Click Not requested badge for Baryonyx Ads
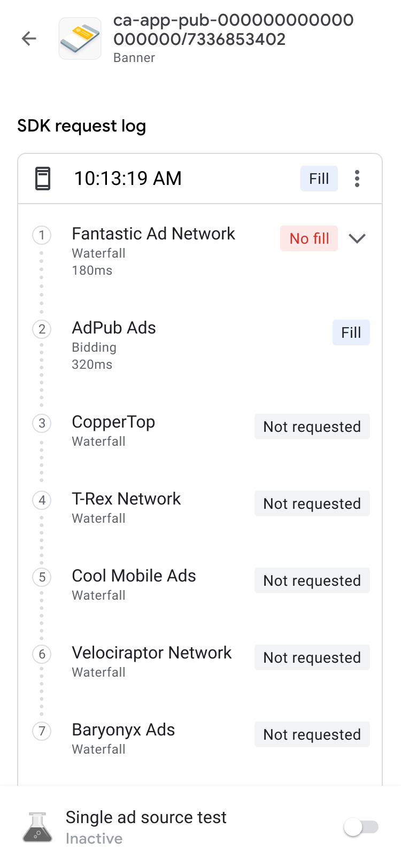The width and height of the screenshot is (401, 868). pyautogui.click(x=312, y=734)
